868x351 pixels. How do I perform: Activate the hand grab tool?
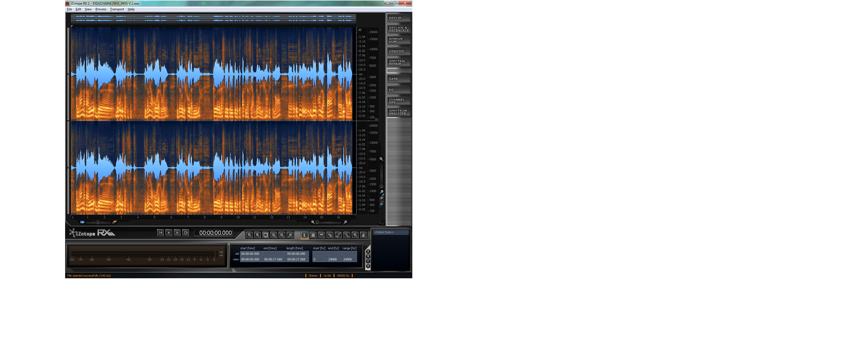pyautogui.click(x=363, y=235)
